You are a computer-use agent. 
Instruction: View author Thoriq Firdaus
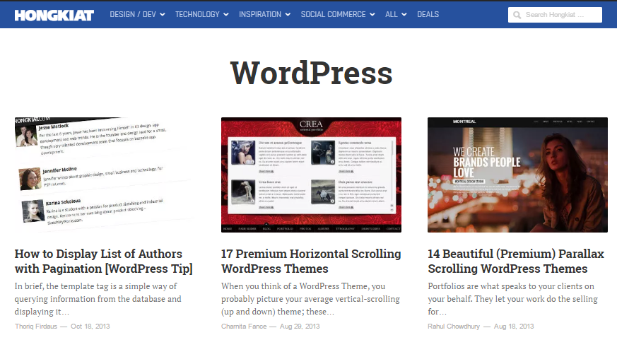coord(36,327)
